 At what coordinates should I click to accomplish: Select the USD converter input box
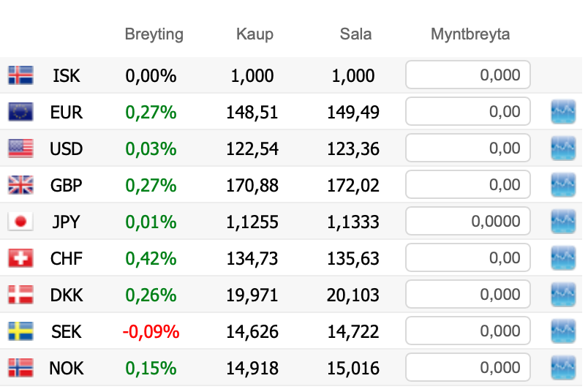coord(467,148)
